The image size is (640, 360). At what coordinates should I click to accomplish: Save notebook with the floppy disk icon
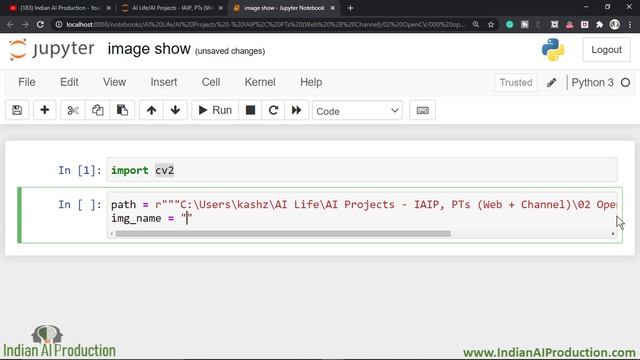click(17, 110)
